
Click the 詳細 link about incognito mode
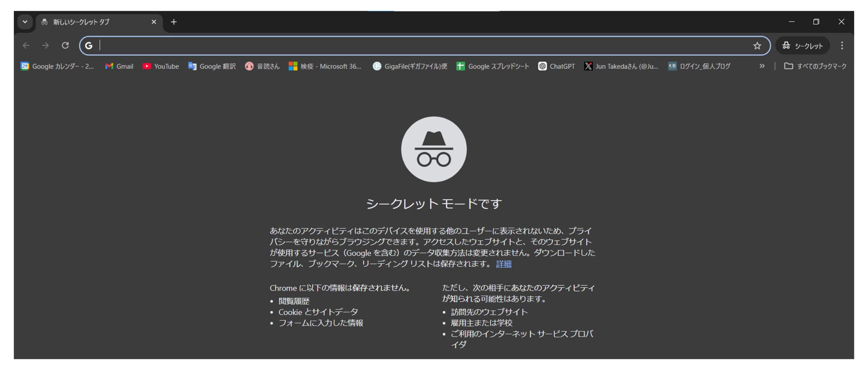tap(503, 264)
